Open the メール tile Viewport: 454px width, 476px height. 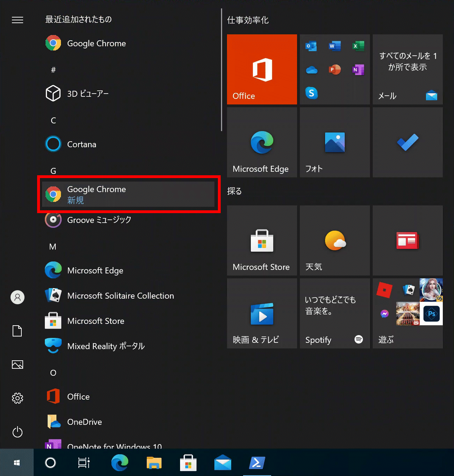pos(408,69)
